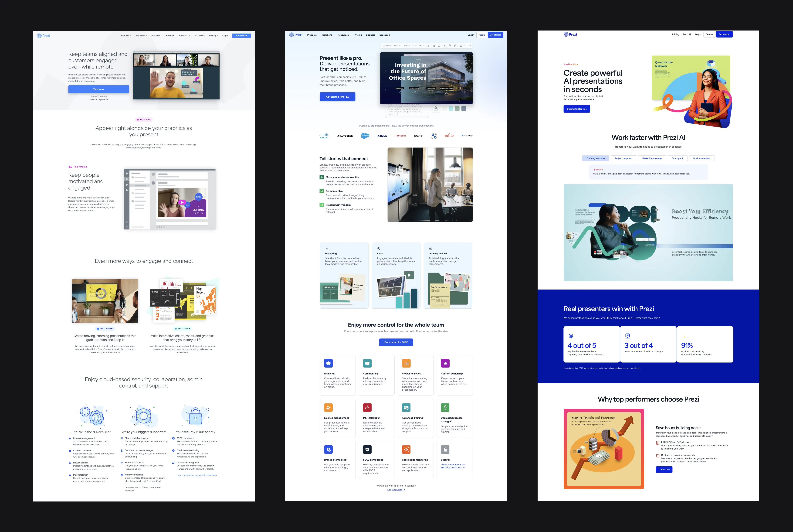Image resolution: width=793 pixels, height=532 pixels.
Task: Click the Advanced training certificate icon
Action: coord(406,407)
